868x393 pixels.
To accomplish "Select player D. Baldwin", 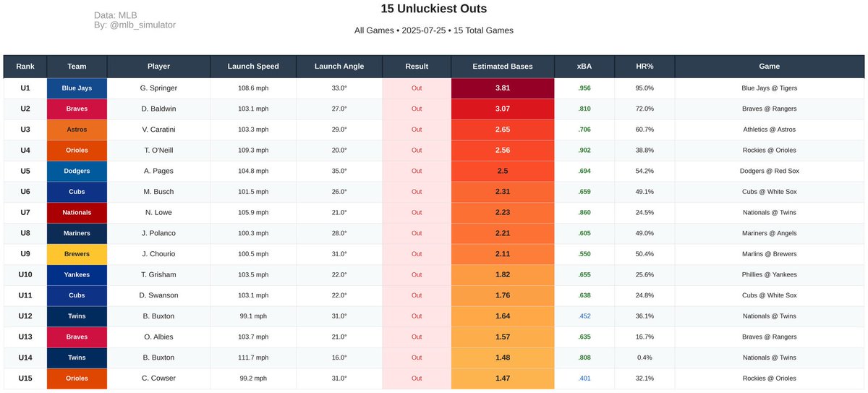I will click(x=158, y=109).
